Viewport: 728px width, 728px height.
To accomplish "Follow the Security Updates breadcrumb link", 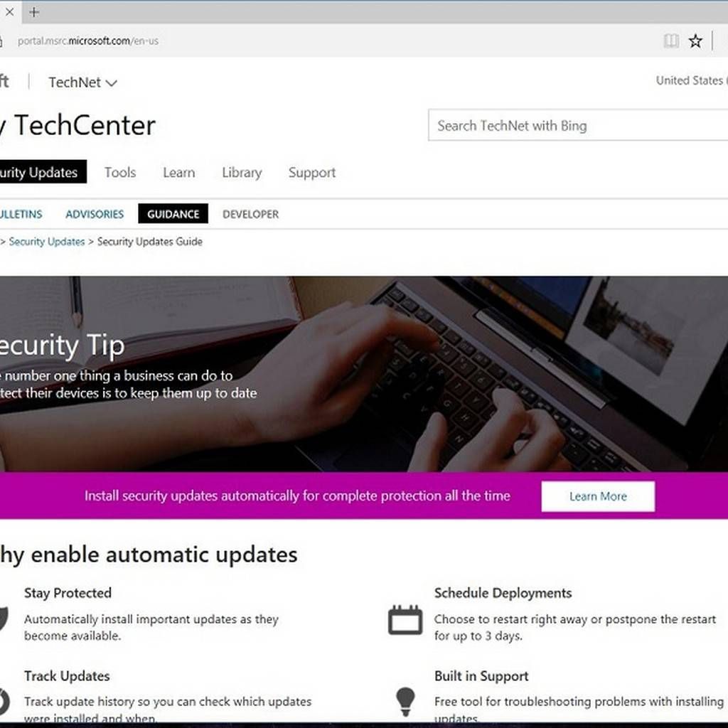I will 47,242.
